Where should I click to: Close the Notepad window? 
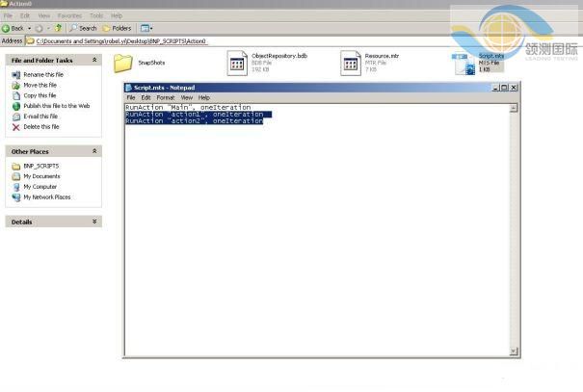click(514, 88)
